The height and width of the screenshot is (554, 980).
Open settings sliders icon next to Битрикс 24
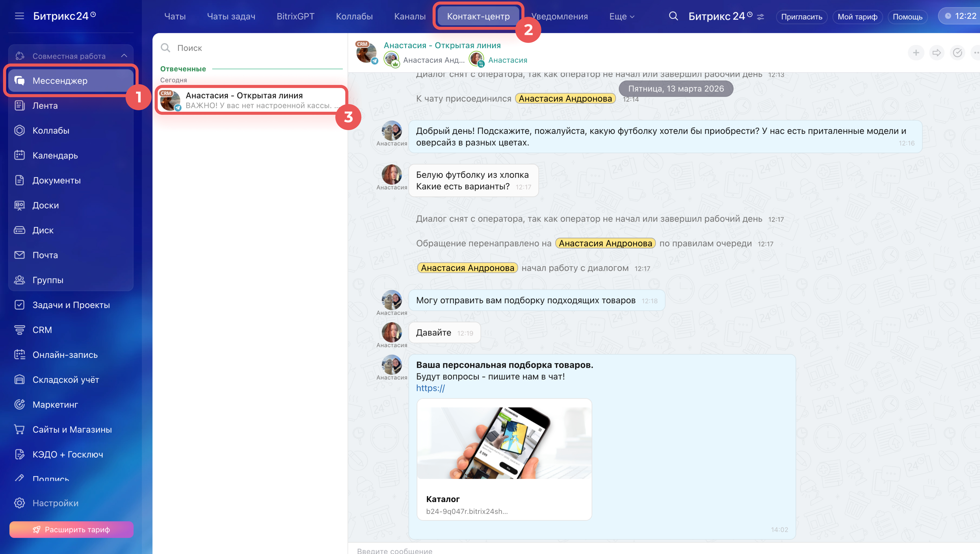tap(760, 17)
